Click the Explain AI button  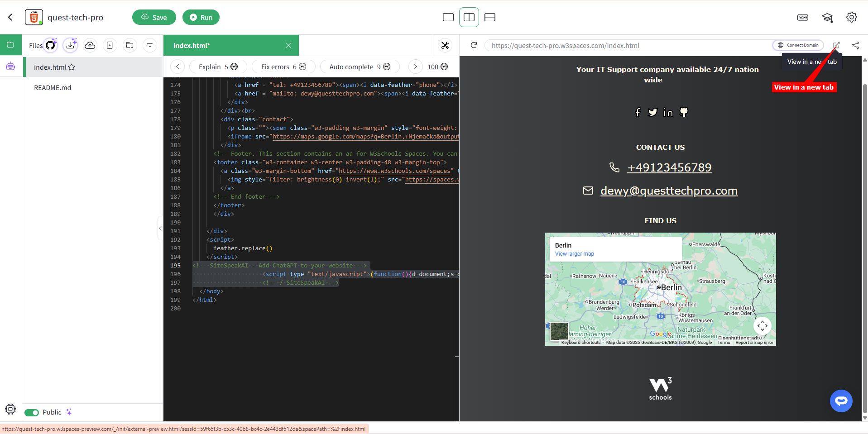click(x=218, y=67)
